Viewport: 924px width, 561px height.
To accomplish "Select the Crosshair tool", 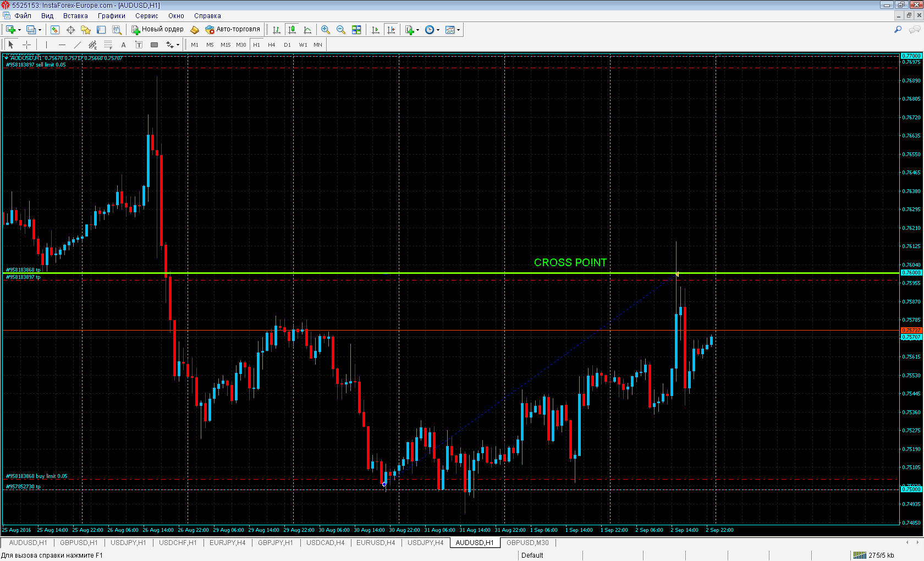I will [26, 45].
